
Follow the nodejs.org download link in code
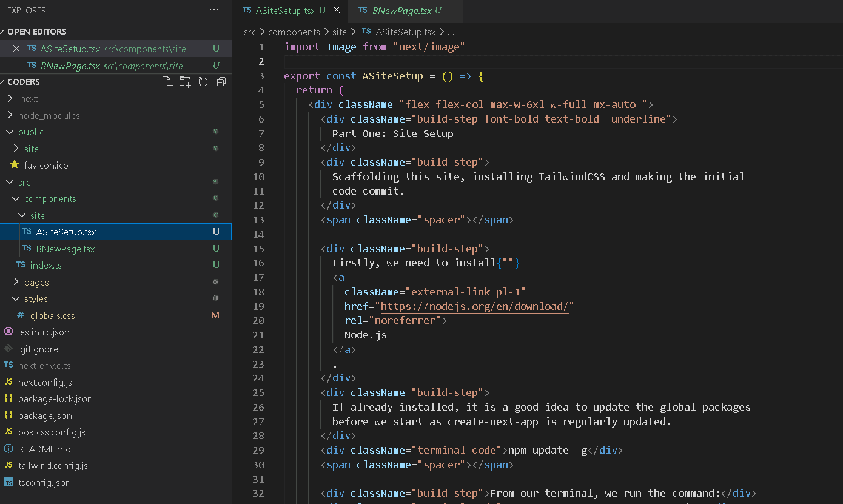(474, 306)
